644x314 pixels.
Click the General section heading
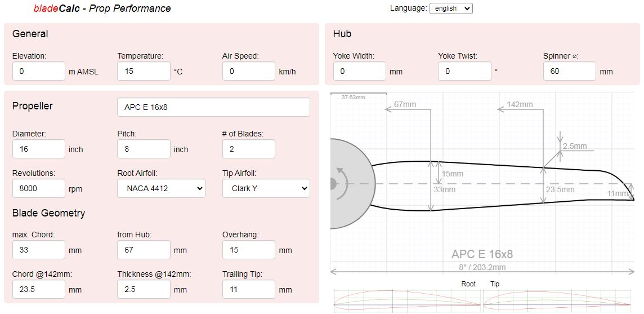(30, 34)
